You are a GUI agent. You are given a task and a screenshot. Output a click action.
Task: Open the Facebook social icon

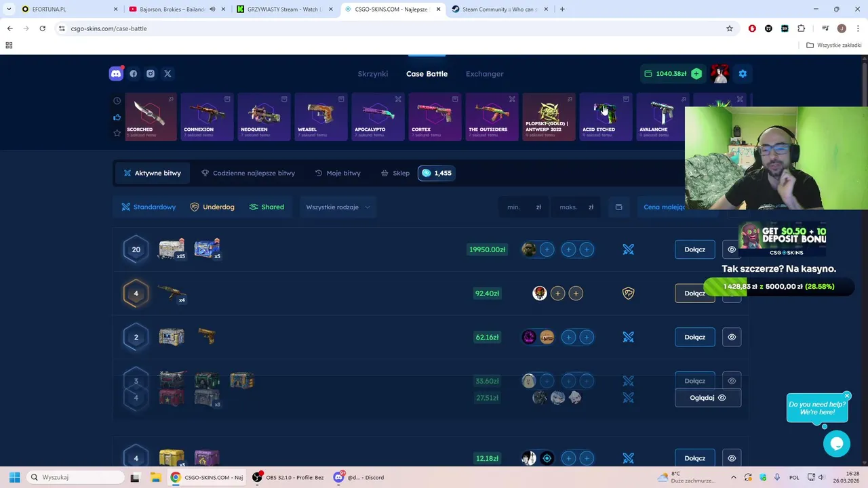134,74
